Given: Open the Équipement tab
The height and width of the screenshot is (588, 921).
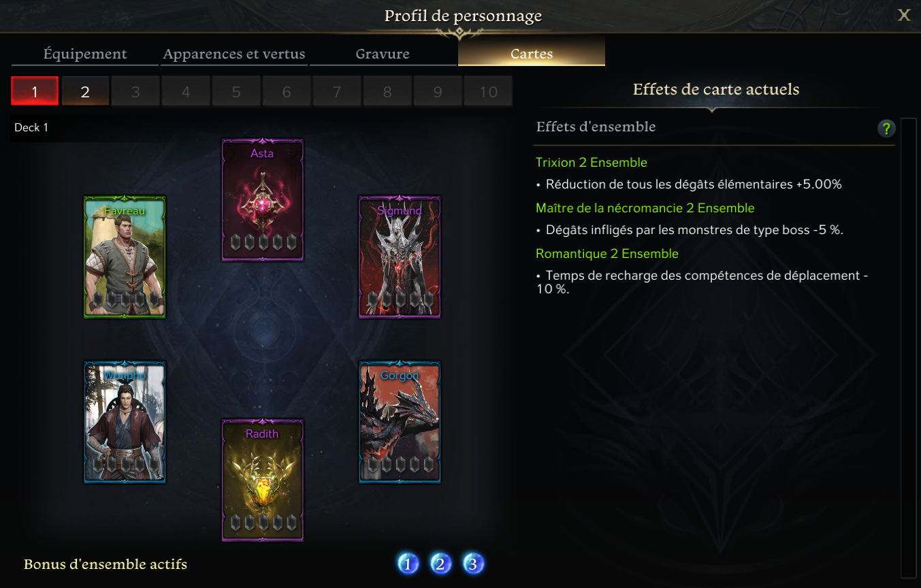Looking at the screenshot, I should point(85,54).
